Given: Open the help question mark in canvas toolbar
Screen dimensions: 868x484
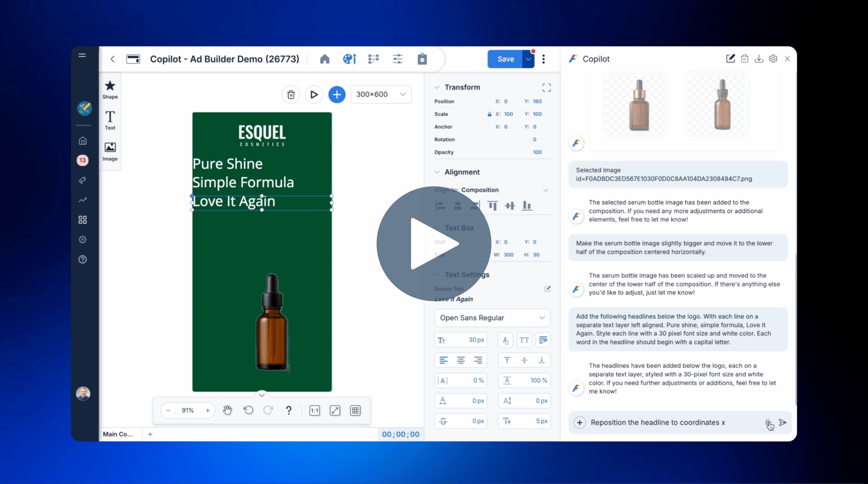Looking at the screenshot, I should 289,411.
